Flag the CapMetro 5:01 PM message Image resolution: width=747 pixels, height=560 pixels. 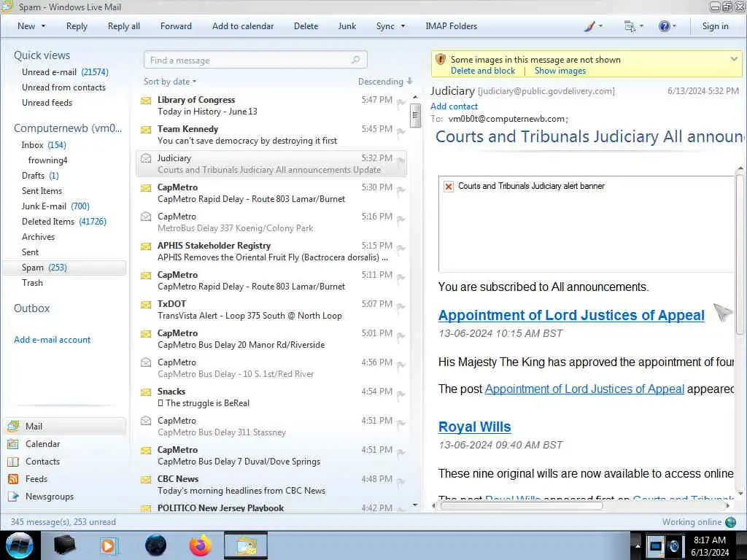400,335
